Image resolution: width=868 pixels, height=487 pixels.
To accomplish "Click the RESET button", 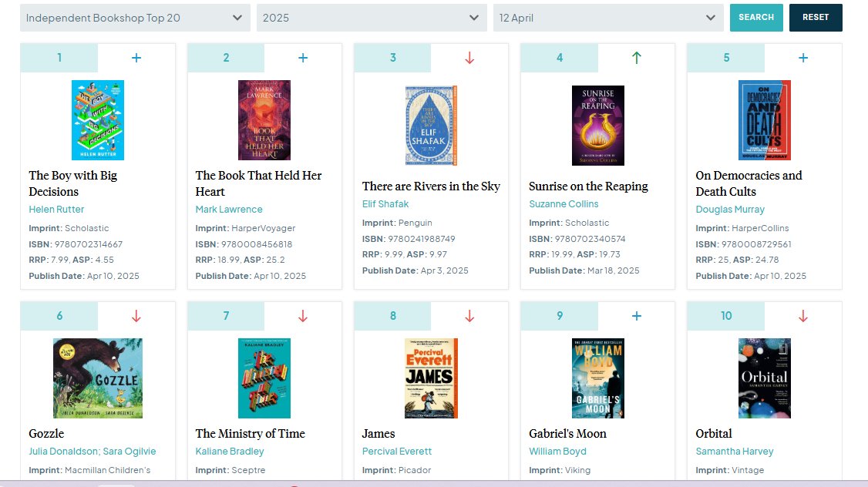I will [x=816, y=18].
